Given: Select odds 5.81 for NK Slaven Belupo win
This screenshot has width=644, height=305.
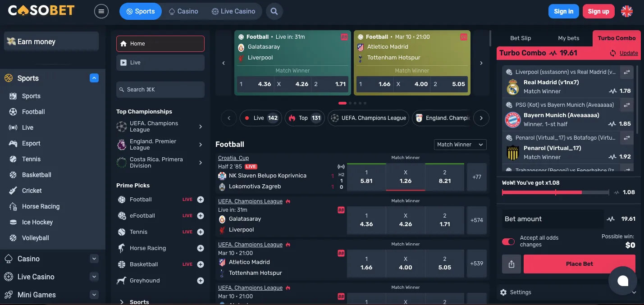Looking at the screenshot, I should (366, 177).
